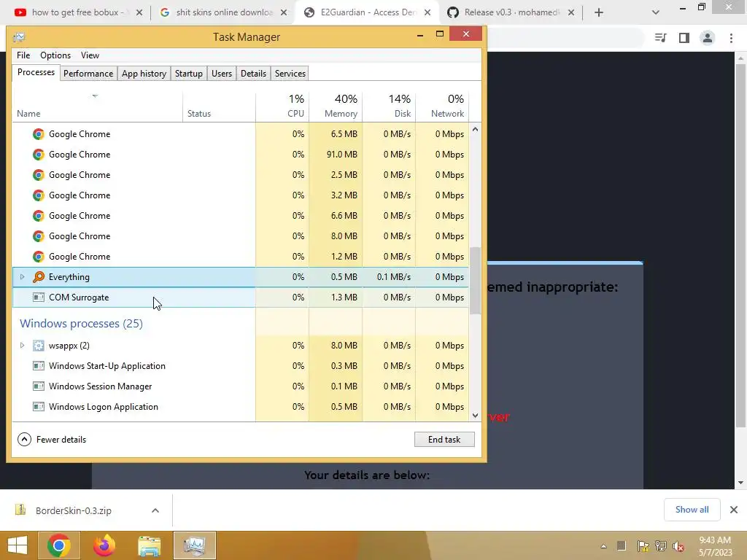747x560 pixels.
Task: Open Google Chrome from the taskbar
Action: point(59,545)
